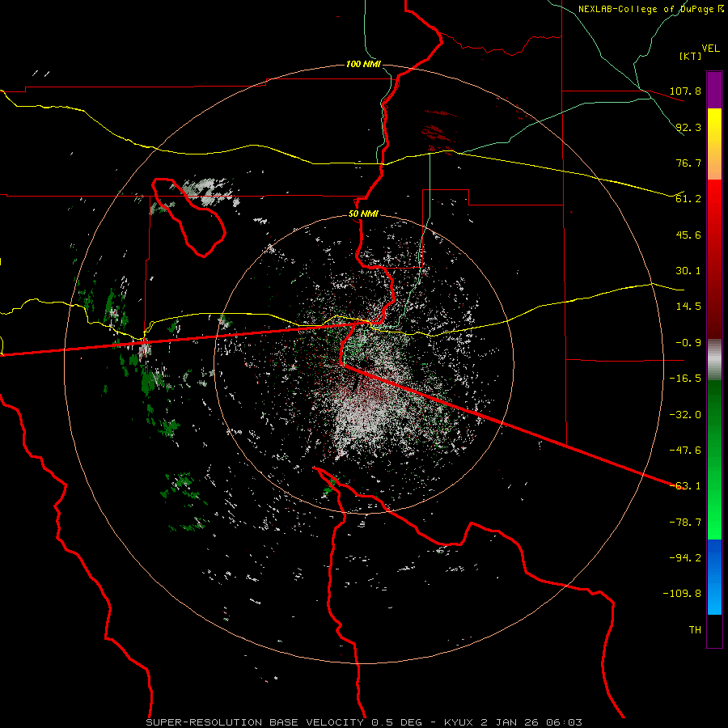Image resolution: width=728 pixels, height=728 pixels.
Task: Click the purple segment of the velocity color bar
Action: click(x=714, y=90)
